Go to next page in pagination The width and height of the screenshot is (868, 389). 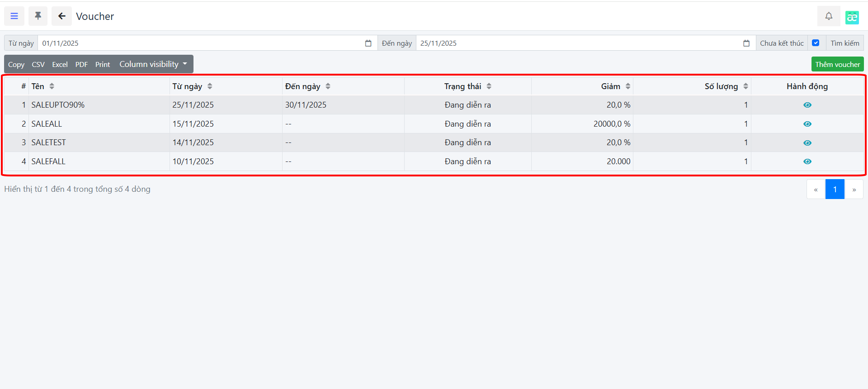pyautogui.click(x=854, y=190)
